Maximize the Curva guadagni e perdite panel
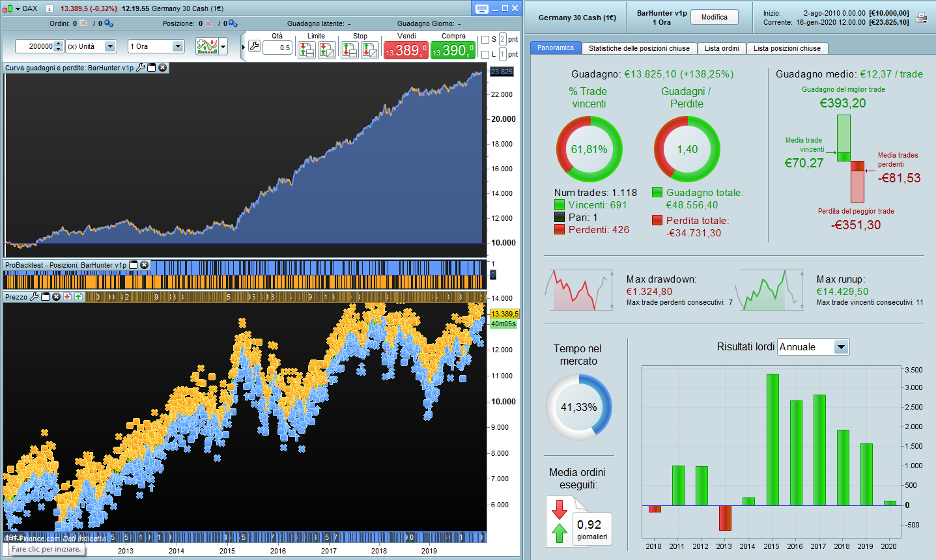 pos(152,68)
